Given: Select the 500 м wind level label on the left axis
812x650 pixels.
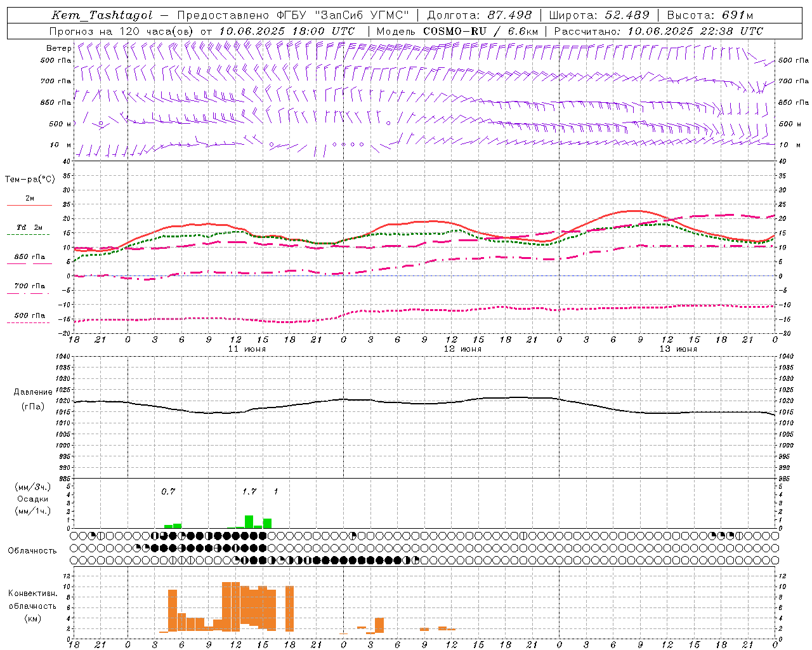Looking at the screenshot, I should [60, 124].
